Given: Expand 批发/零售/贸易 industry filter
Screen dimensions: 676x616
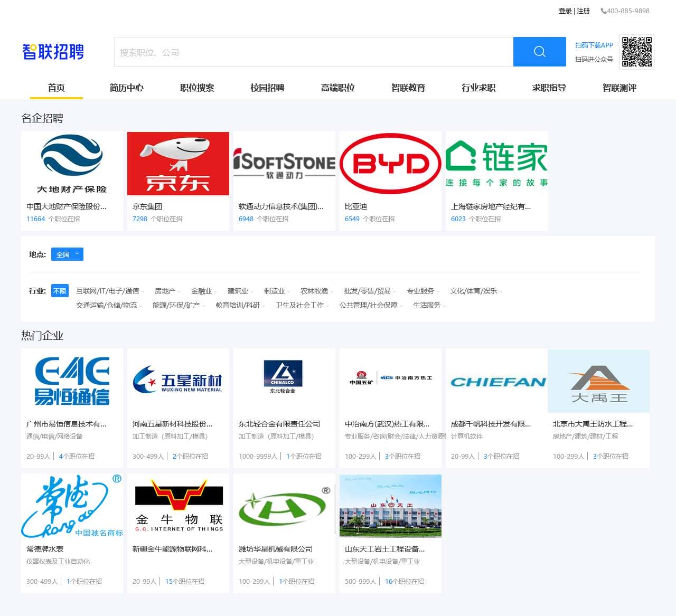Looking at the screenshot, I should 369,291.
